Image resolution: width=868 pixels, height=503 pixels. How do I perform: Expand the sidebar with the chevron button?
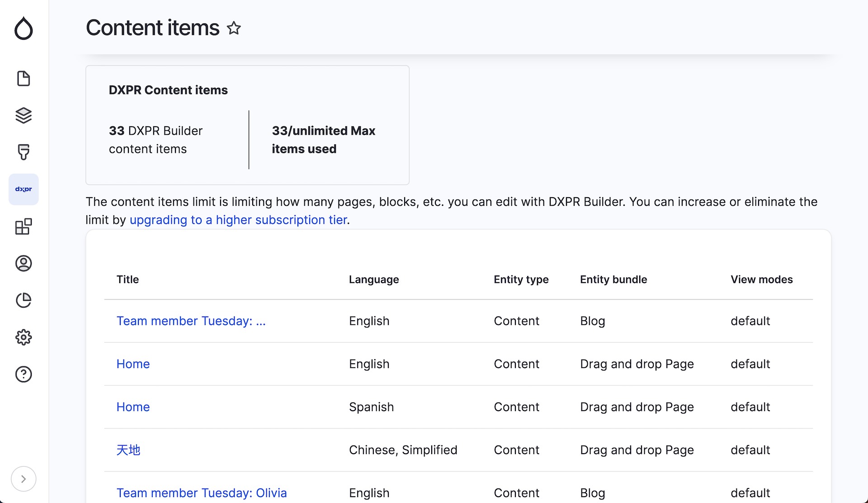pyautogui.click(x=24, y=479)
